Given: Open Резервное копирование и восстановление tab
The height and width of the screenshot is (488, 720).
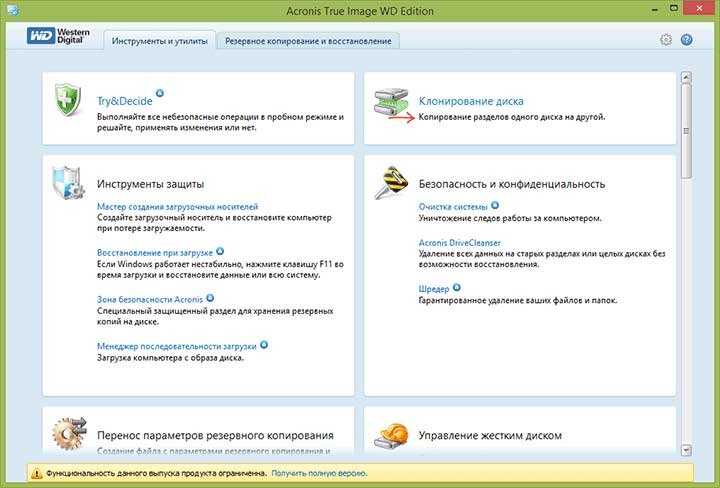Looking at the screenshot, I should pyautogui.click(x=308, y=41).
